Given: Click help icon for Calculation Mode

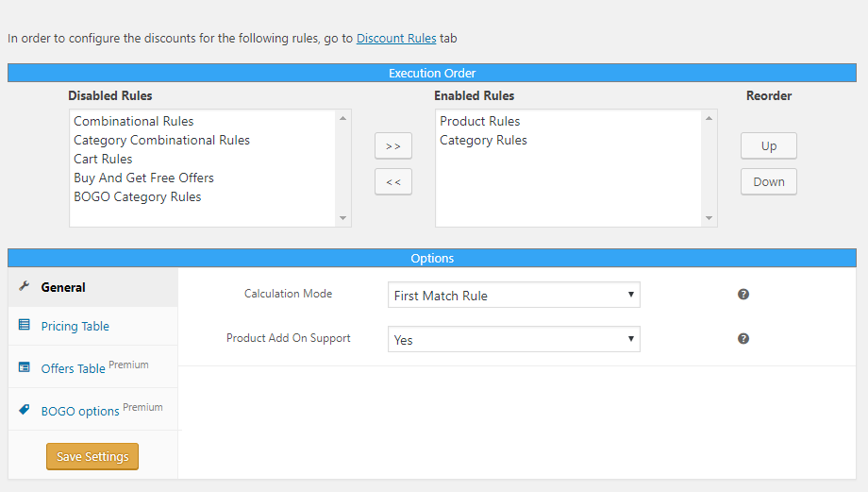Looking at the screenshot, I should coord(743,295).
